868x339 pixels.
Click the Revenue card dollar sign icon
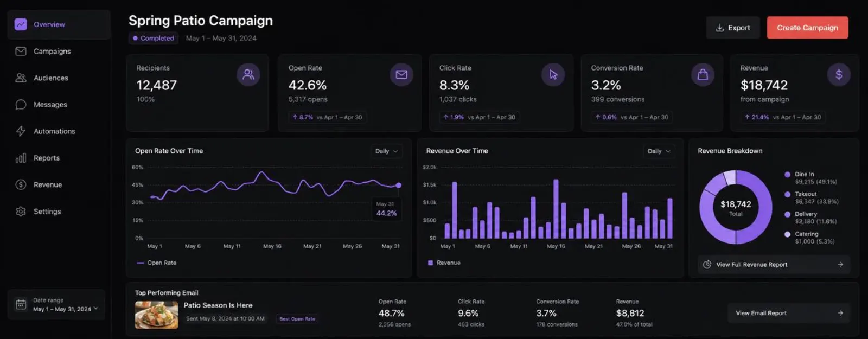pyautogui.click(x=839, y=74)
